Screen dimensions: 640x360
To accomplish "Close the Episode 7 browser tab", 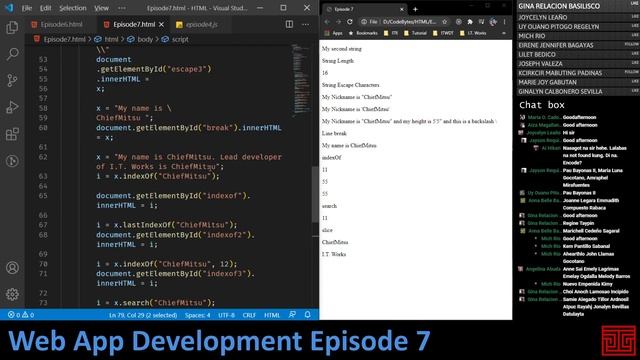I will coord(402,9).
